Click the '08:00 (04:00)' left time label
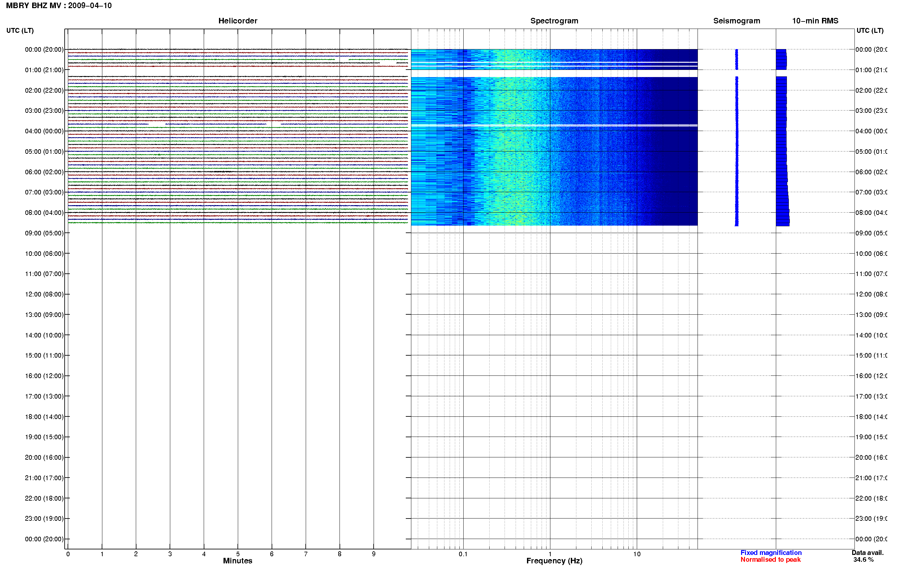The height and width of the screenshot is (578, 924). pyautogui.click(x=44, y=213)
